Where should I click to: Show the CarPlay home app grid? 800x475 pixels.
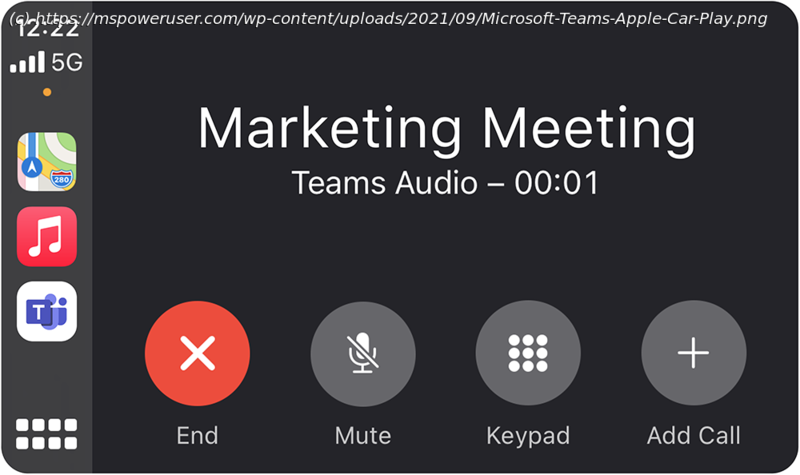46,434
